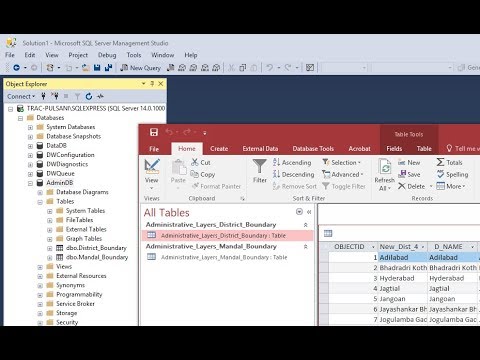Image resolution: width=480 pixels, height=360 pixels.
Task: Switch to the Create ribbon tab
Action: click(219, 149)
